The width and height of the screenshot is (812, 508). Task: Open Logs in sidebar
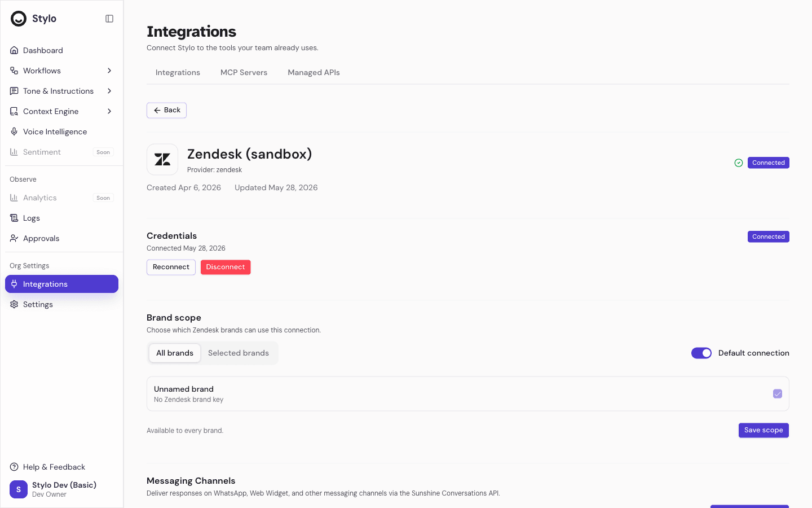[61, 218]
